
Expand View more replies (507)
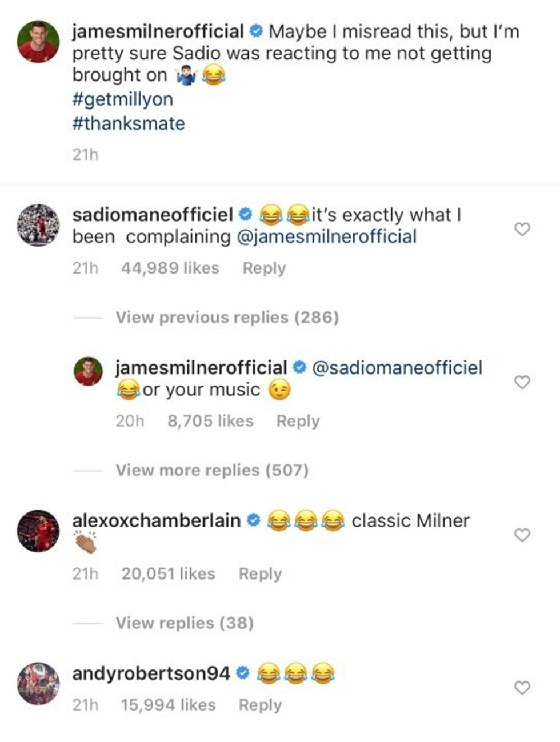[212, 470]
